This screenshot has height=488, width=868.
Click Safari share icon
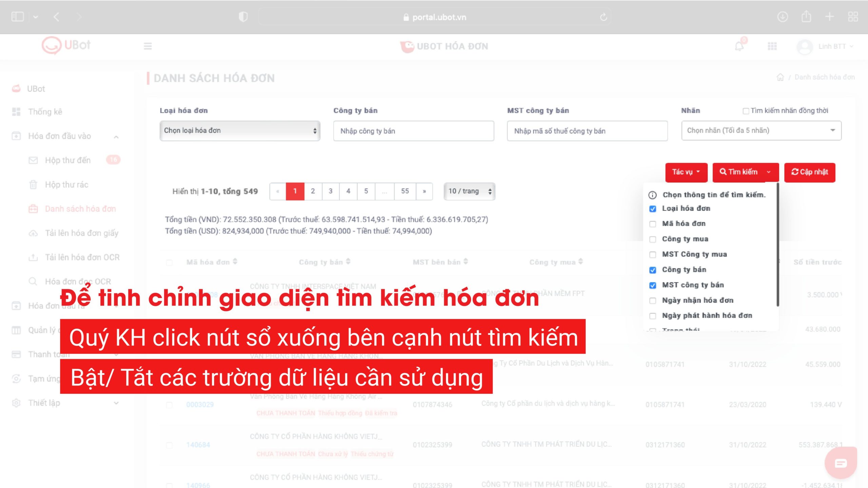806,17
